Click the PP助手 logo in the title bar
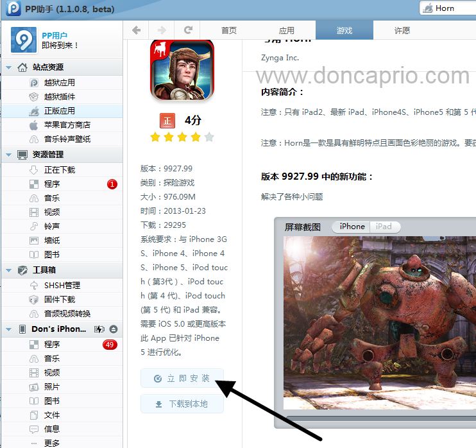This screenshot has height=448, width=476. click(x=13, y=8)
